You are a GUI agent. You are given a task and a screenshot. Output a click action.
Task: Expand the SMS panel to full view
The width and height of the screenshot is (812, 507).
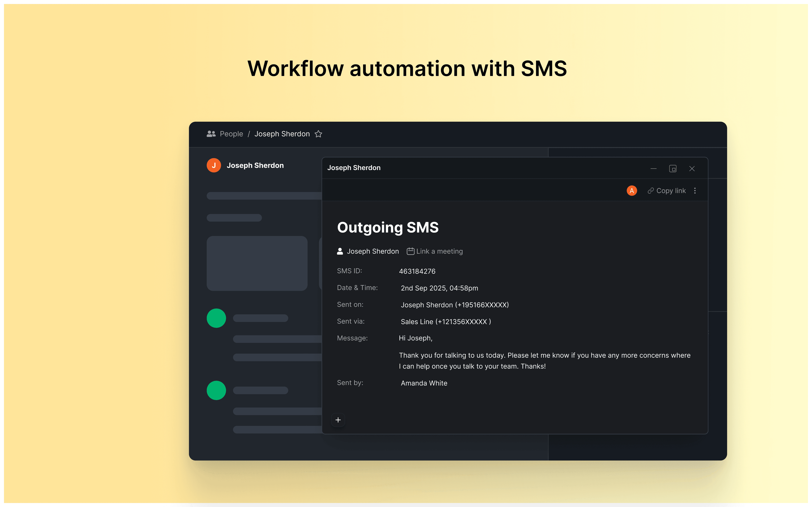(672, 168)
